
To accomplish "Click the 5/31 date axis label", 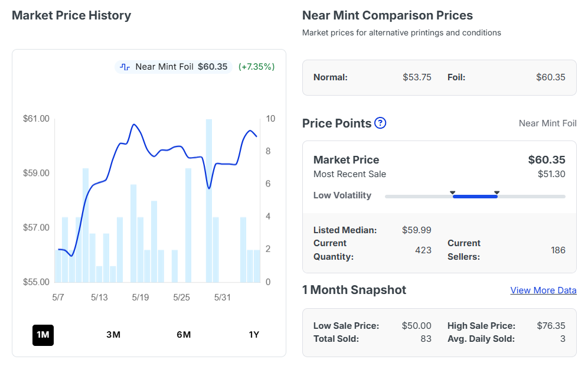I will [x=223, y=298].
